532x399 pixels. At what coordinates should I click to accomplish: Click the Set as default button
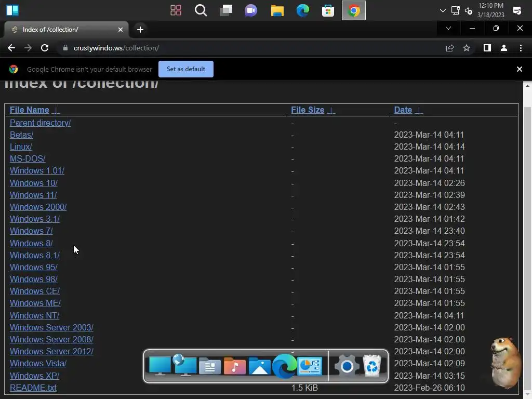tap(186, 69)
